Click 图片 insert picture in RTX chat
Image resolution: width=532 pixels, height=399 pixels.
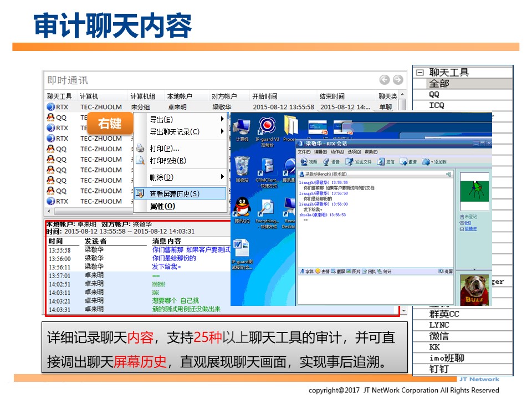353,271
